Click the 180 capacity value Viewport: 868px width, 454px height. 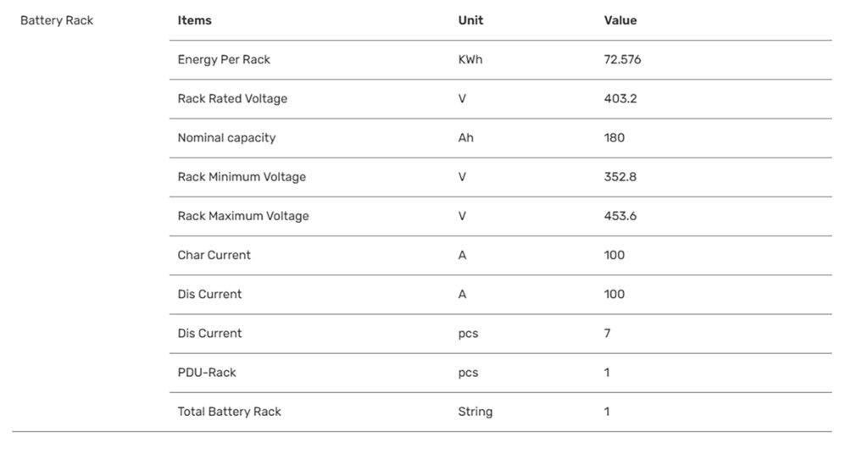click(615, 138)
